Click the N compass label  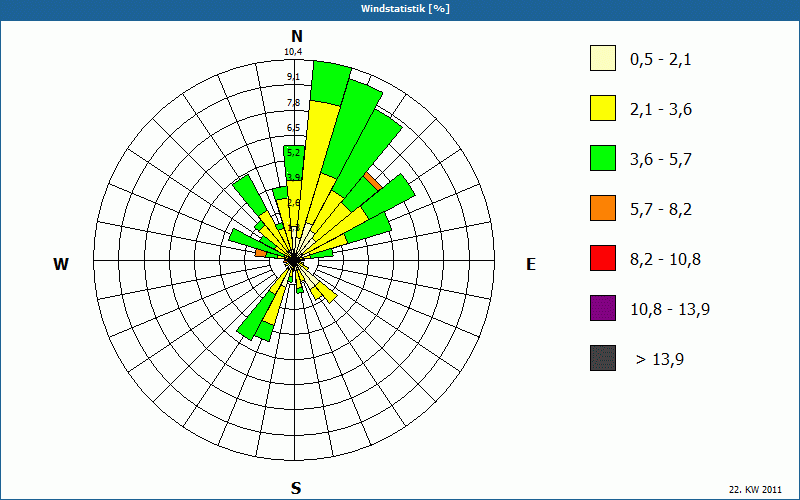296,36
